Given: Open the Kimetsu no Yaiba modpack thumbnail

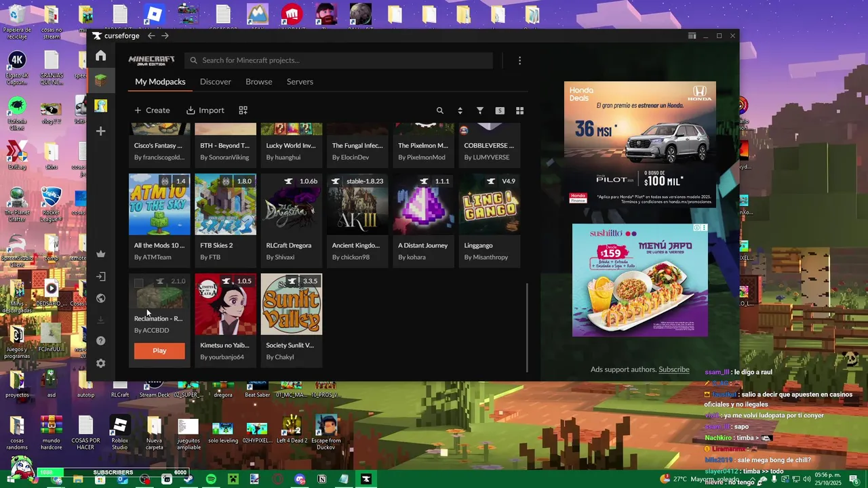Looking at the screenshot, I should (225, 304).
